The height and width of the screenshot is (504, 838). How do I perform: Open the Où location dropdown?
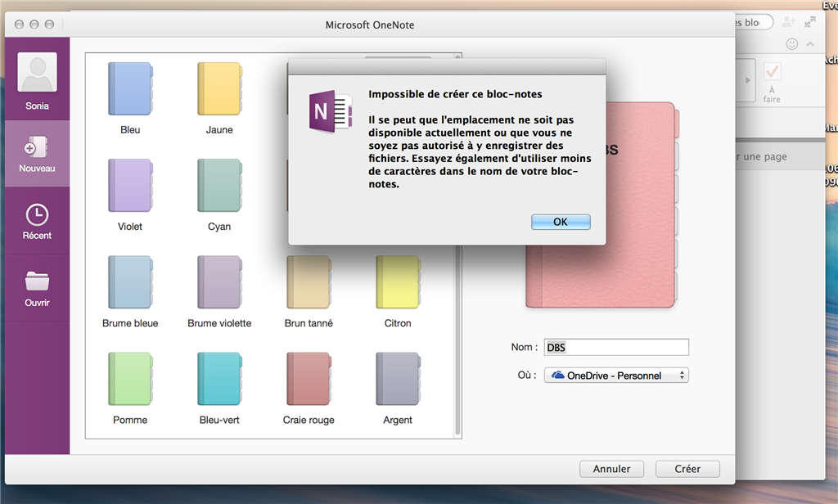[616, 376]
